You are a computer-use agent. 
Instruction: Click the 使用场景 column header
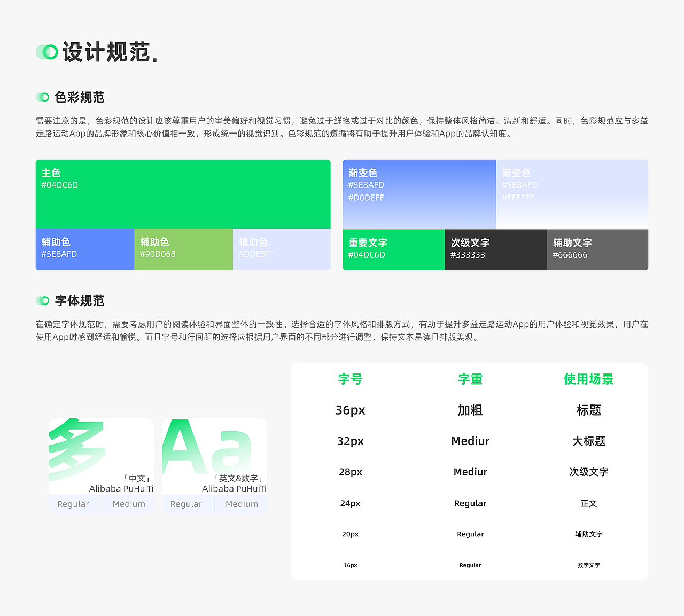point(588,379)
